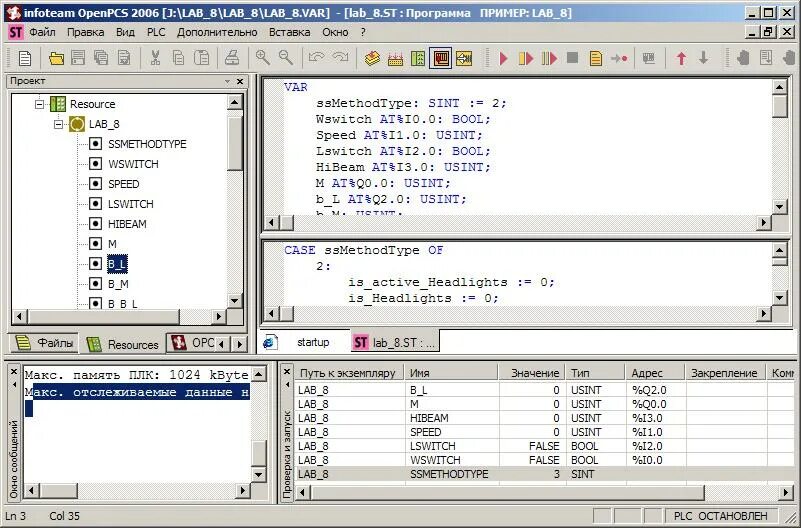Click the gray Stop square icon
Image resolution: width=801 pixels, height=528 pixels.
click(x=573, y=58)
